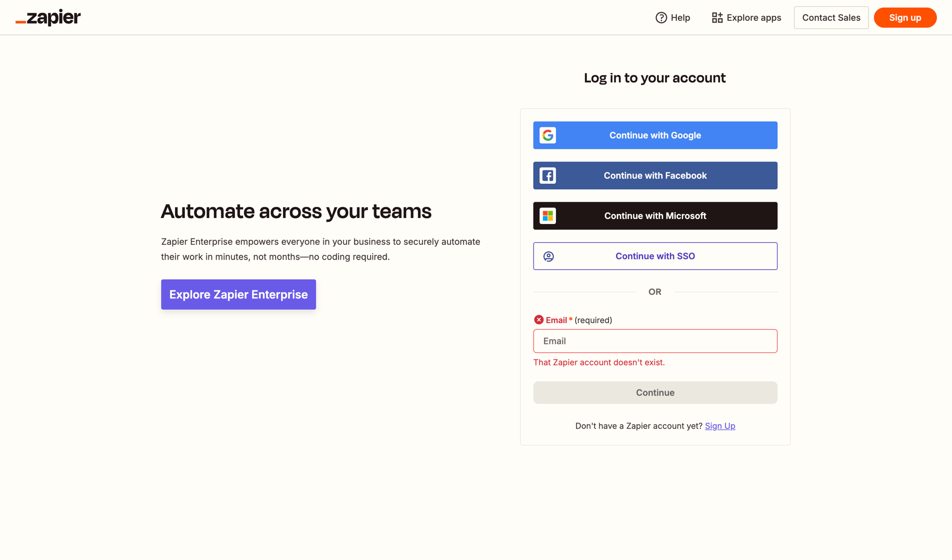Continue with Google
Screen dimensions: 952x560
(655, 135)
